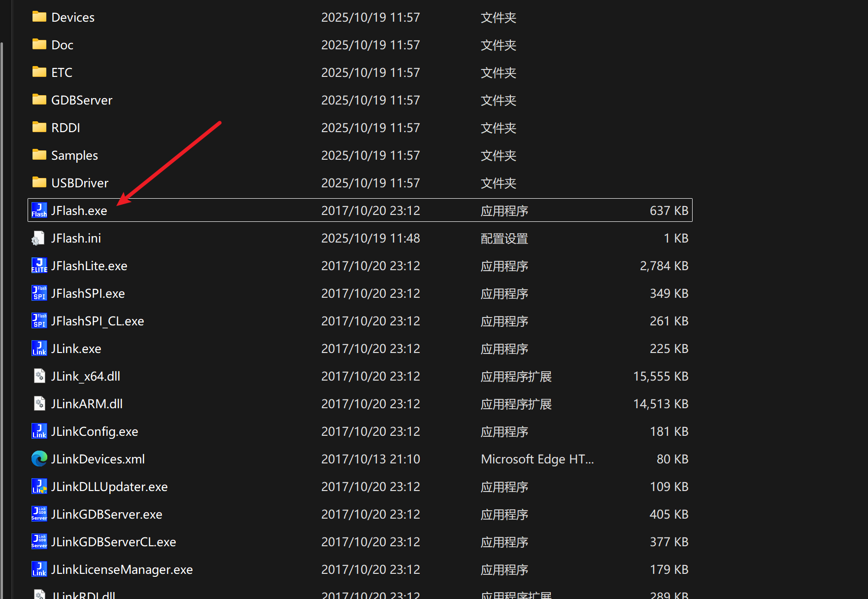This screenshot has height=599, width=868.
Task: Click the JLinkDLLUpdater.exe file name
Action: point(109,487)
